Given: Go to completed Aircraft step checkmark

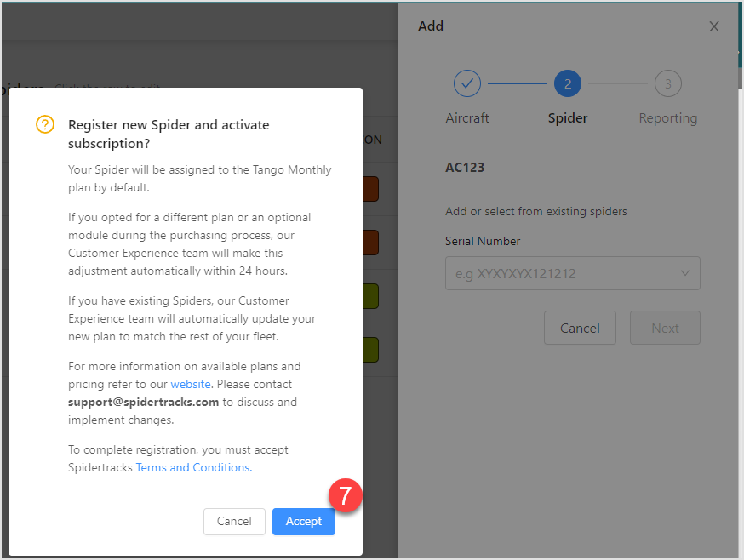Looking at the screenshot, I should point(466,83).
